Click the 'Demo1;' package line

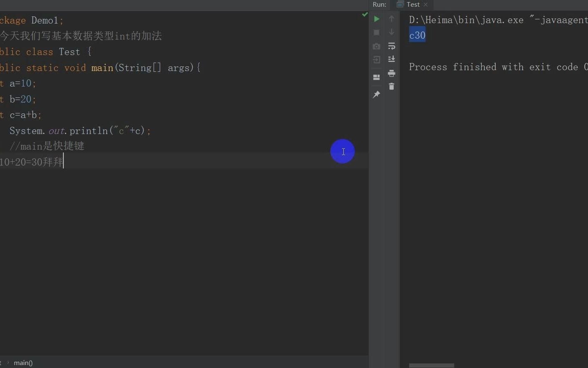pos(32,21)
